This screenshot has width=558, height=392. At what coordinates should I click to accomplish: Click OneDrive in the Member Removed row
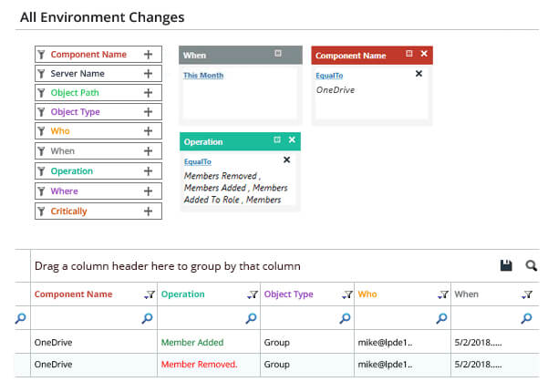[54, 365]
